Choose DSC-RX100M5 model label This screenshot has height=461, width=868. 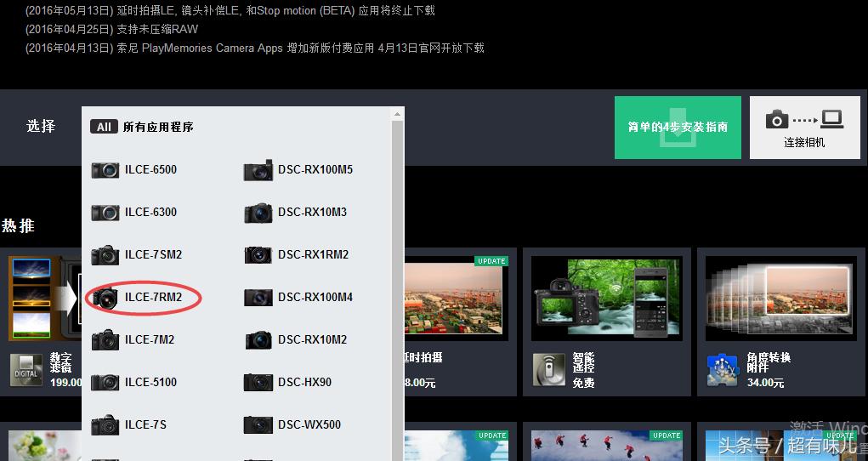315,169
